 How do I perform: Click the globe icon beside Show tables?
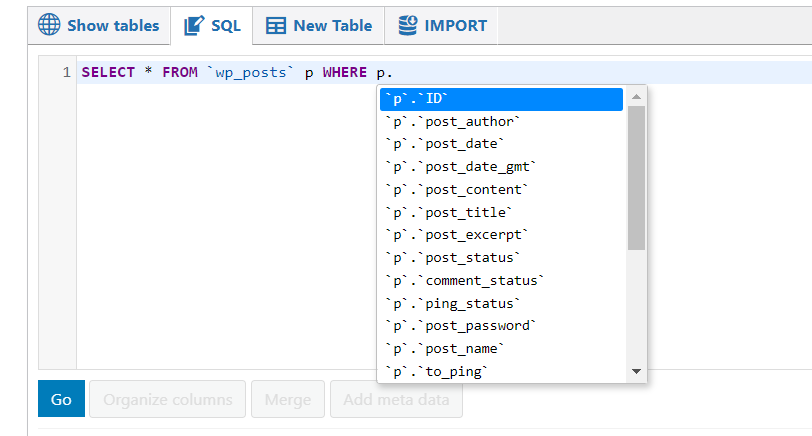(x=49, y=25)
